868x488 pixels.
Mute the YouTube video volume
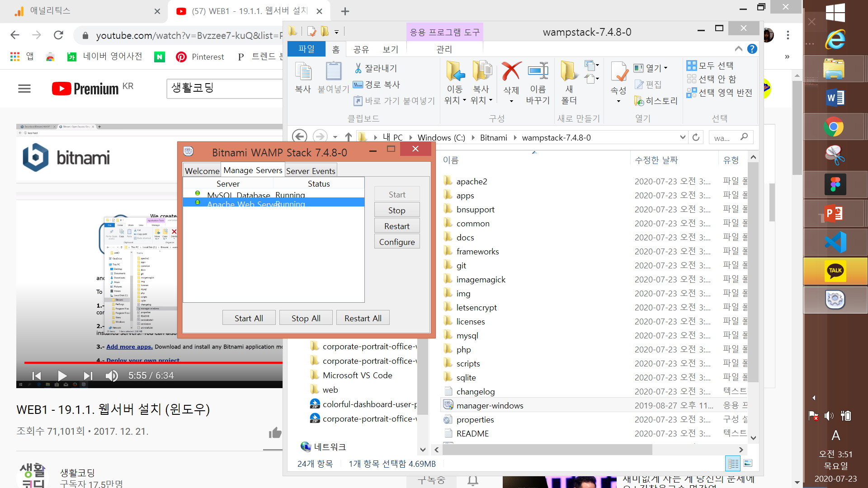coord(112,375)
